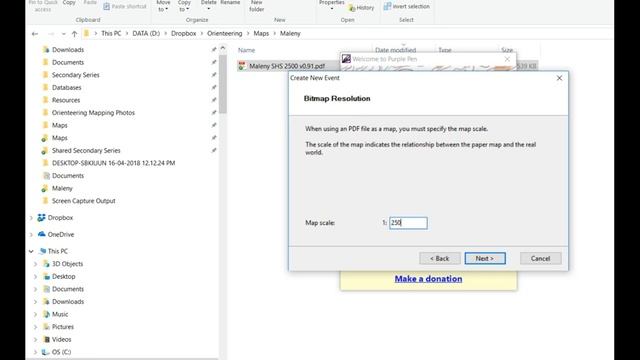Expand Music tree node
The image size is (640, 360).
click(36, 314)
